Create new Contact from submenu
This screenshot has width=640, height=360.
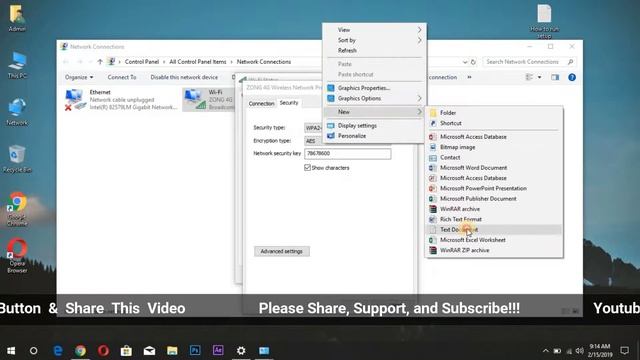(494, 157)
